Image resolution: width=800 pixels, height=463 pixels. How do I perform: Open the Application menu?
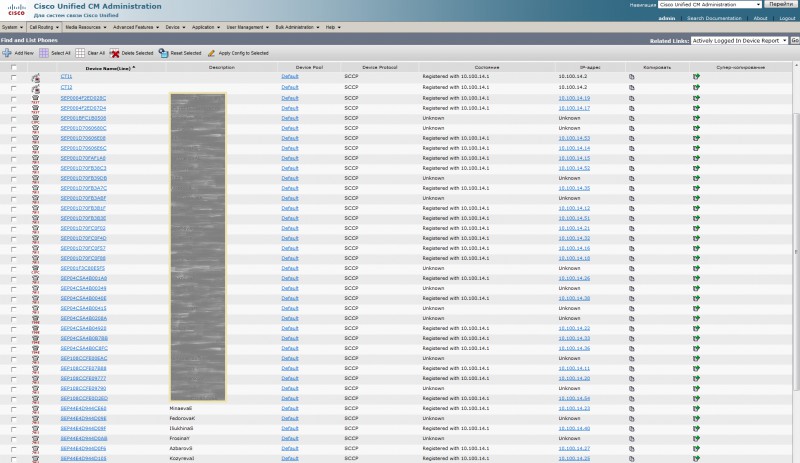[x=206, y=27]
